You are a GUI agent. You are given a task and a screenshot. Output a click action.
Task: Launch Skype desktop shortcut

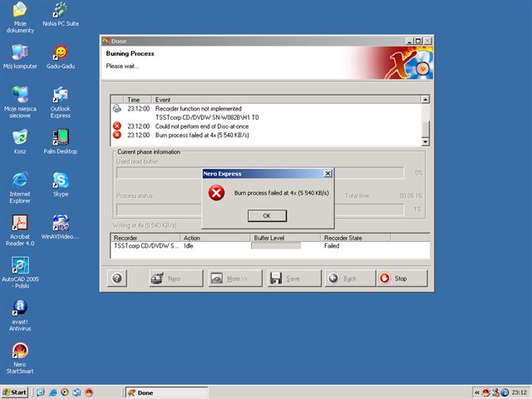pyautogui.click(x=61, y=185)
